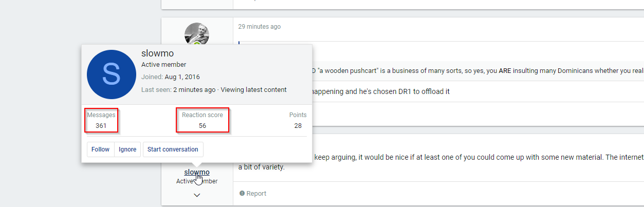The width and height of the screenshot is (644, 207).
Task: Click the joined date Aug 1, 2016
Action: tap(182, 77)
